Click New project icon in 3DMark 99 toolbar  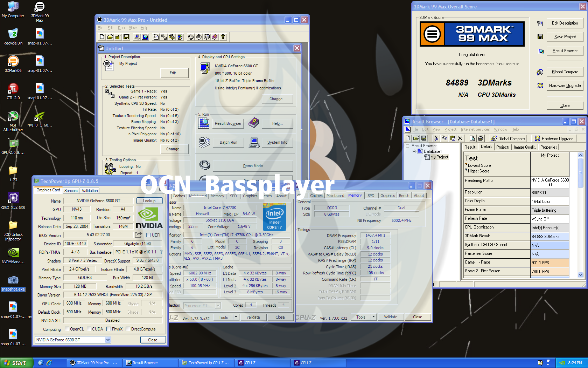point(102,37)
